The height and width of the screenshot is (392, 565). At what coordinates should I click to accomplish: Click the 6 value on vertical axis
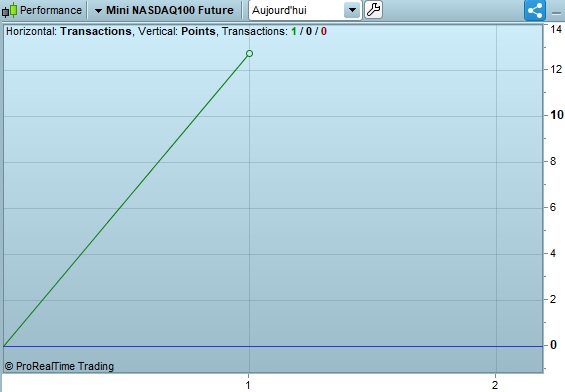(553, 207)
